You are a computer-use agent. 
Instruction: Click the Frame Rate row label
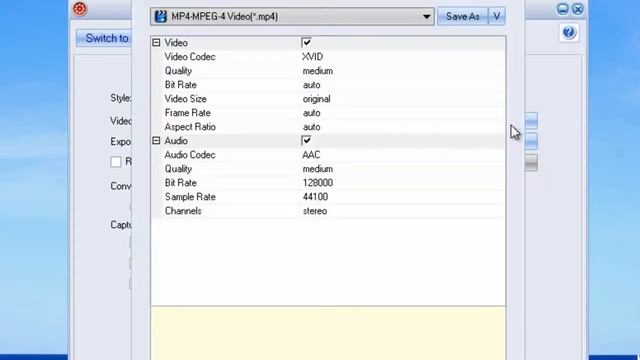[x=187, y=113]
